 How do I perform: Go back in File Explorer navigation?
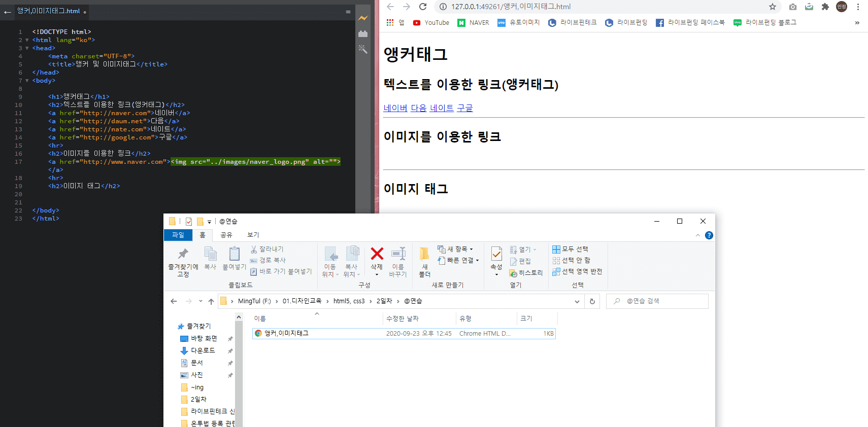(x=174, y=301)
